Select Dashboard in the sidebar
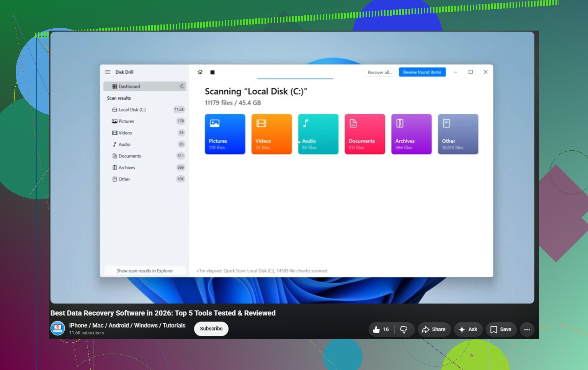Screen dimensions: 588x370 tap(145, 86)
